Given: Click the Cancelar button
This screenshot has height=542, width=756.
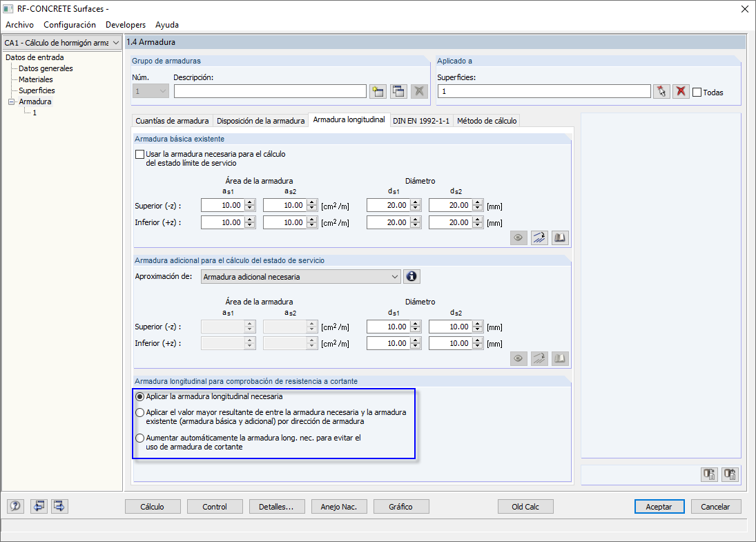Looking at the screenshot, I should pyautogui.click(x=715, y=507).
